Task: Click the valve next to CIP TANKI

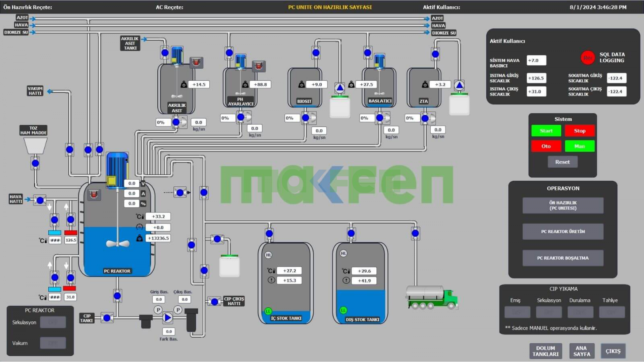Action: [x=107, y=318]
